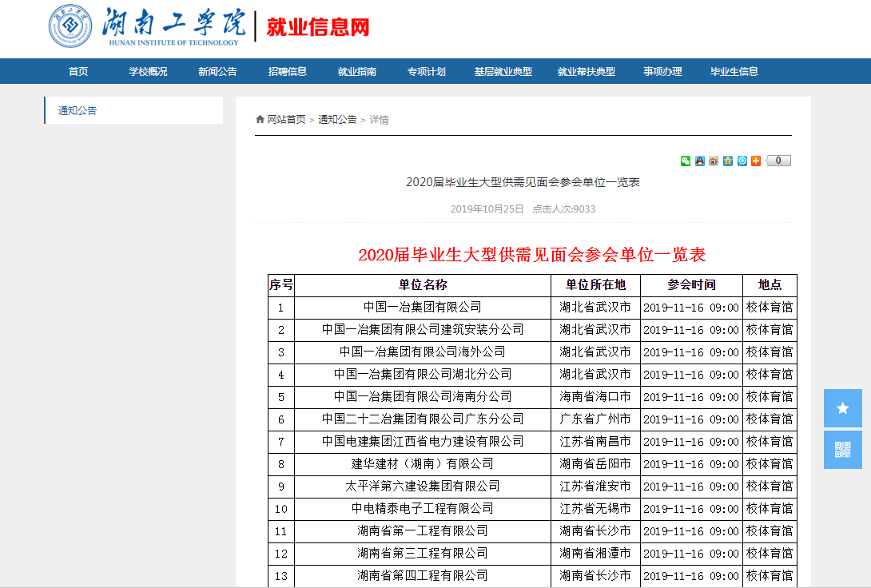This screenshot has width=871, height=588.
Task: Show the floating QR code button
Action: tap(842, 450)
